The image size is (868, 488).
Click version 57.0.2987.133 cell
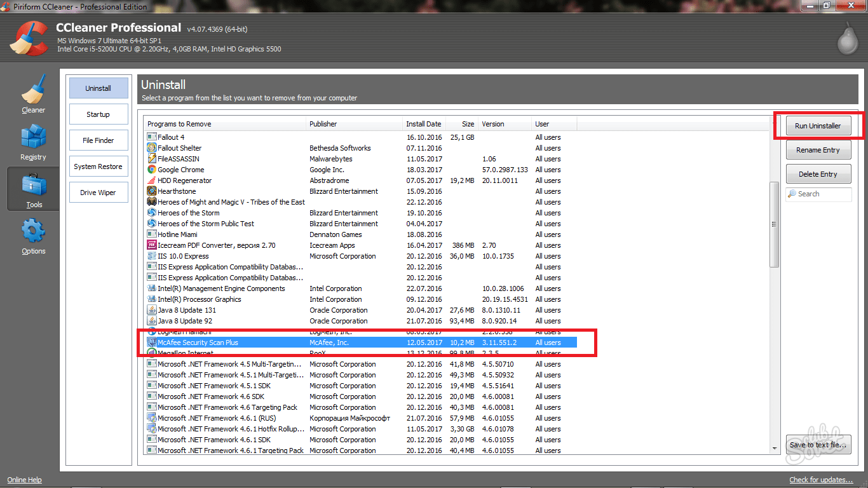[505, 170]
